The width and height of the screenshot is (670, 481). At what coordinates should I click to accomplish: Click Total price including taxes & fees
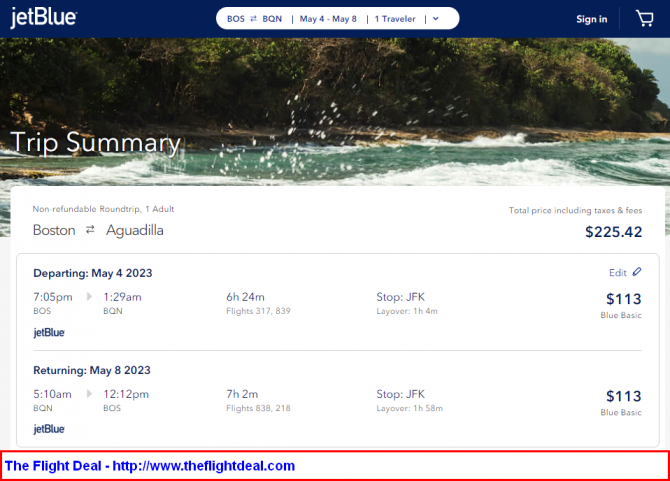575,210
